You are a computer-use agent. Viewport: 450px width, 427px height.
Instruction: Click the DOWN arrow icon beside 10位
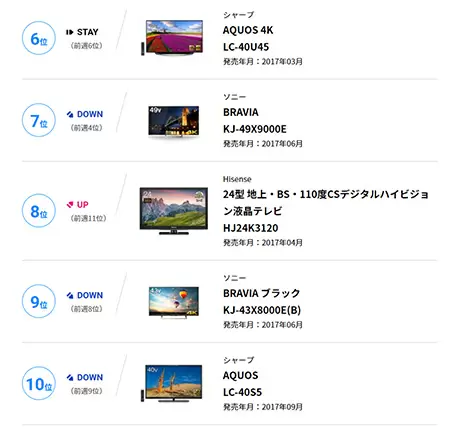(70, 377)
